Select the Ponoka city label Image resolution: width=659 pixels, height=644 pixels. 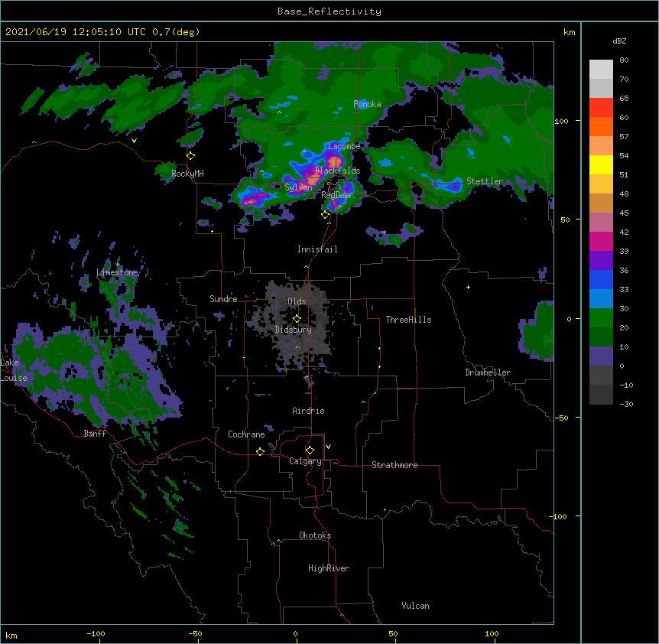click(x=367, y=104)
